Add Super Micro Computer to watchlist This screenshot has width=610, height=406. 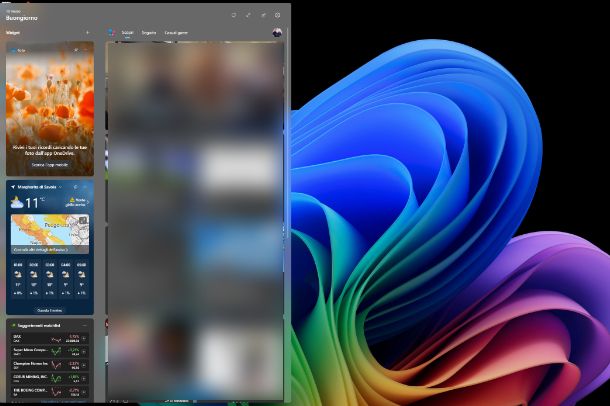click(x=84, y=352)
